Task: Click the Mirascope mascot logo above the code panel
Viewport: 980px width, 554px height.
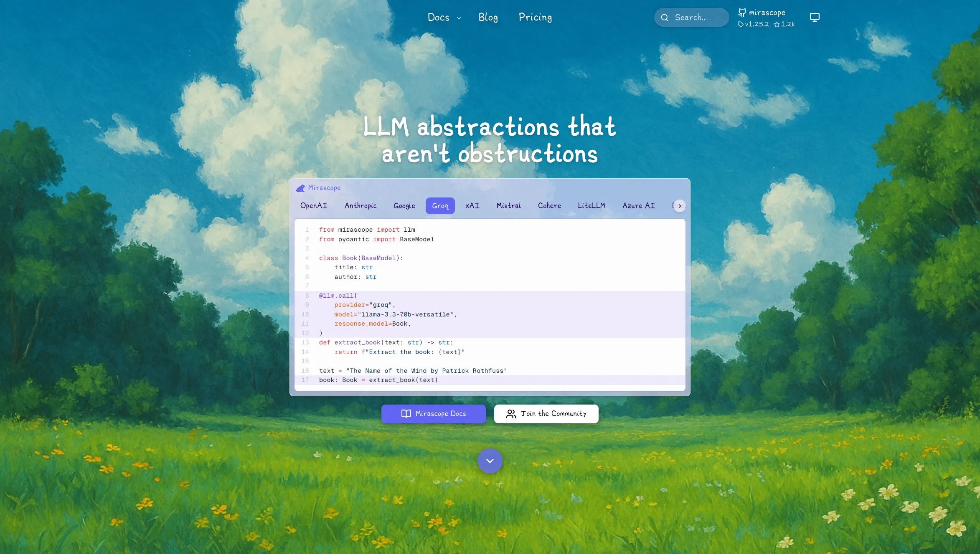Action: [x=301, y=188]
